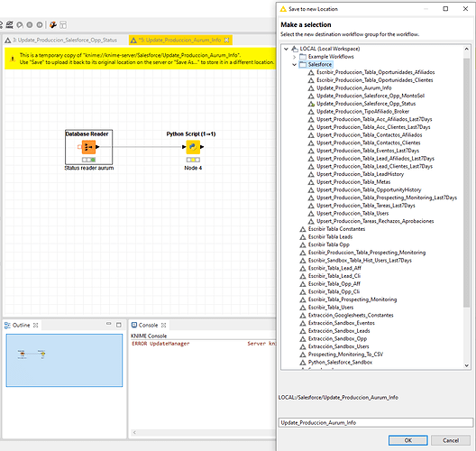476x451 pixels.
Task: Close the Console view via its X icon
Action: 164,326
